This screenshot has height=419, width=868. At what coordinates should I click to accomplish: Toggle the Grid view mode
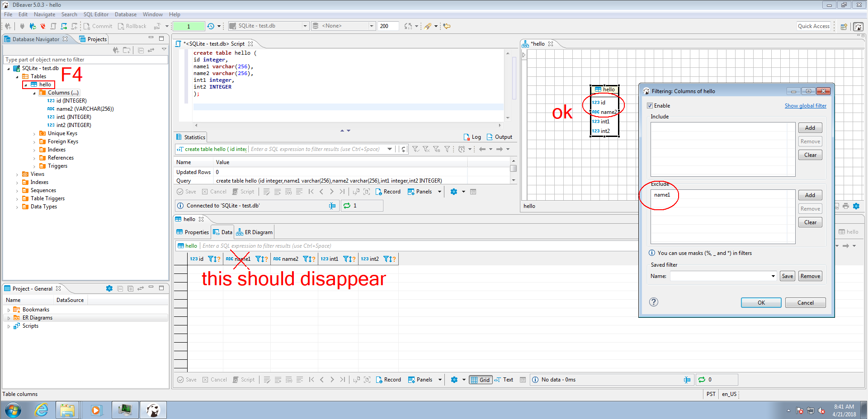480,380
